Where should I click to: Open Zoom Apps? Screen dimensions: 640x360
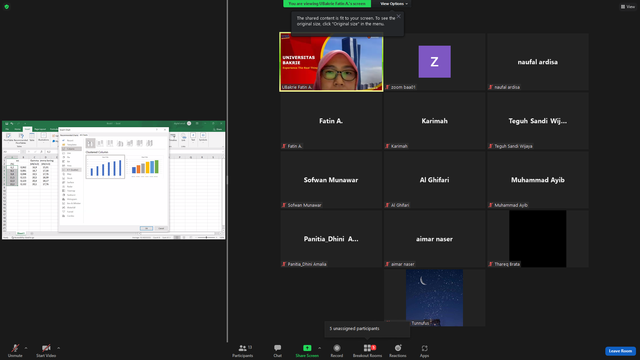[x=424, y=350]
